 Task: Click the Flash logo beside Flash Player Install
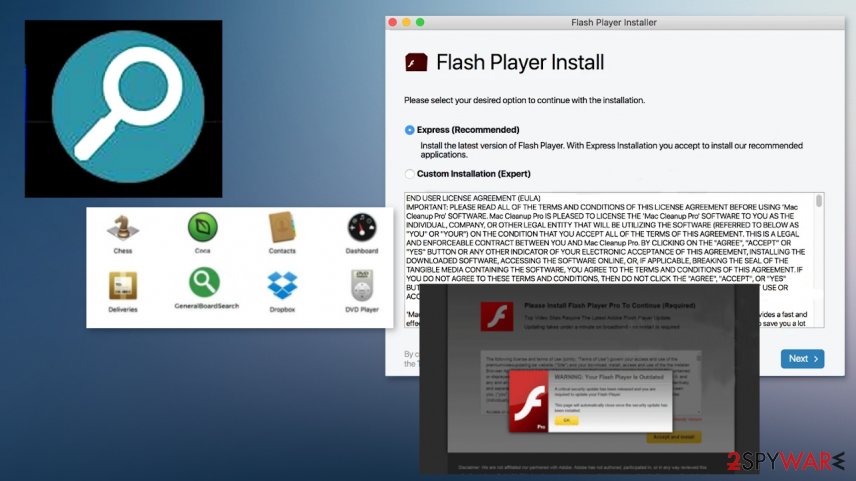pos(416,62)
